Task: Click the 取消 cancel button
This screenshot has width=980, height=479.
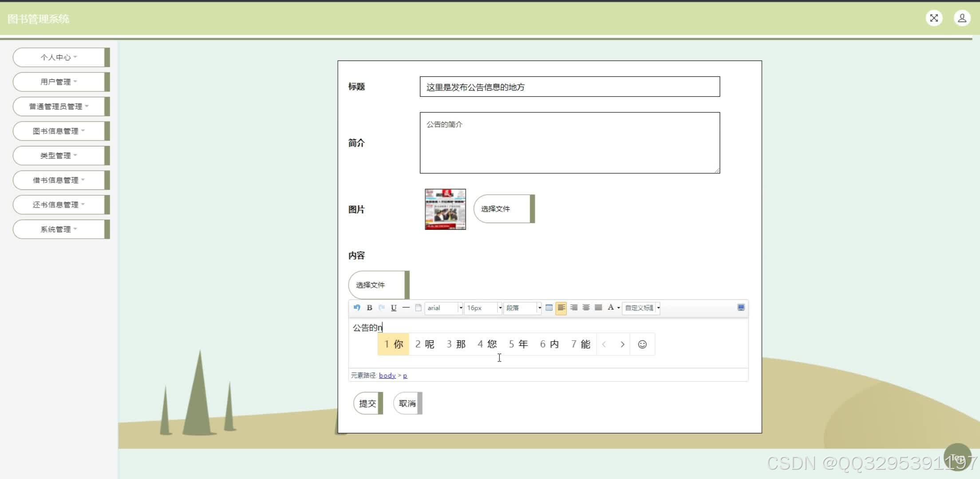Action: pyautogui.click(x=407, y=403)
